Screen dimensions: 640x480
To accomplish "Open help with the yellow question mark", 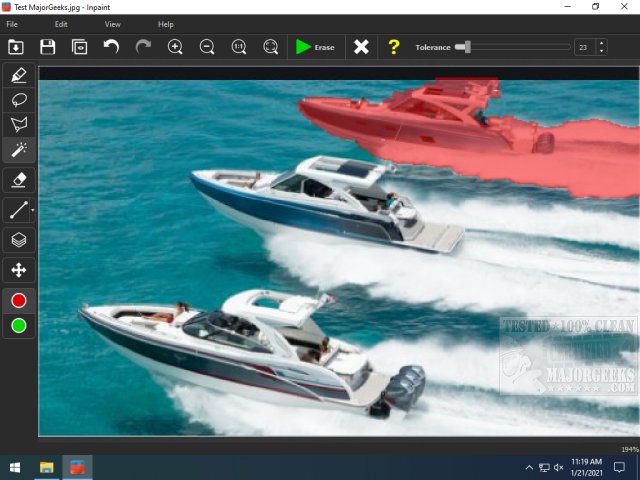I will point(393,47).
